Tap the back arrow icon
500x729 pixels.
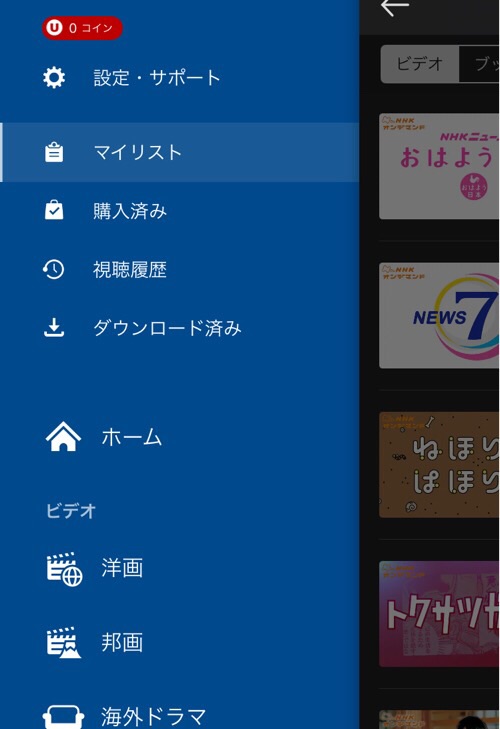pos(394,7)
